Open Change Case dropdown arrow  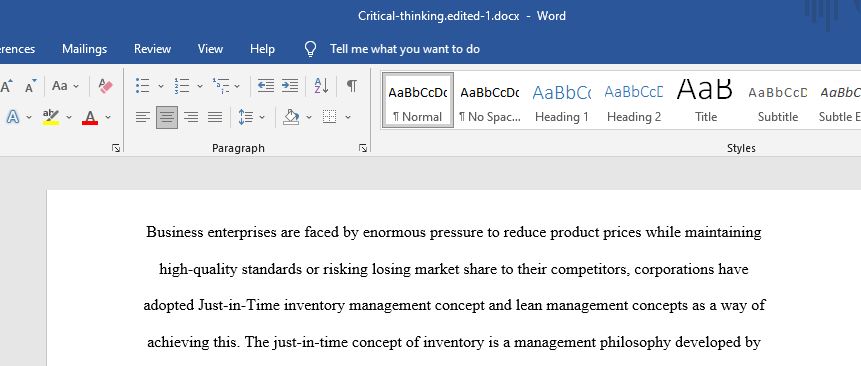point(76,86)
